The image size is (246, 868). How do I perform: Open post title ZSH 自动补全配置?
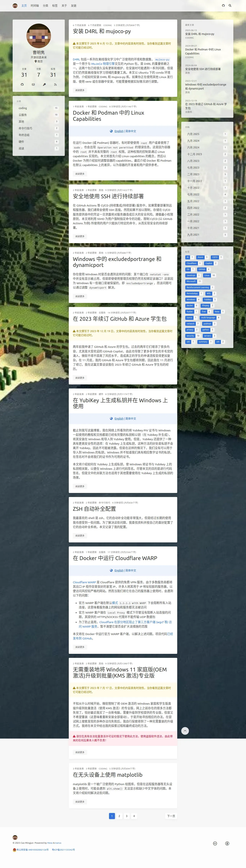[x=95, y=509]
